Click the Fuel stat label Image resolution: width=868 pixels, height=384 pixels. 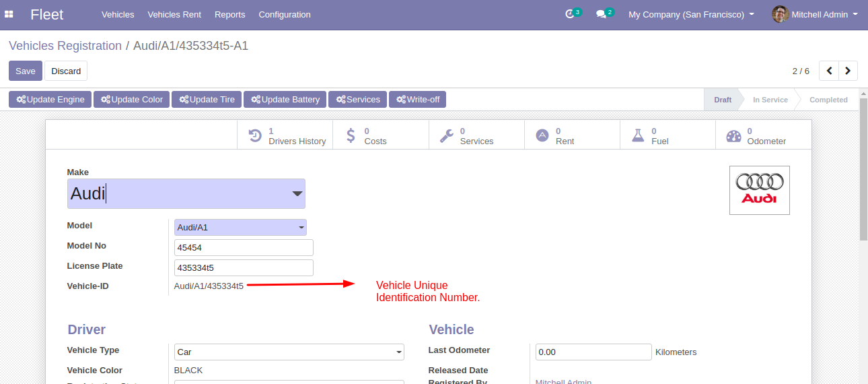[660, 141]
